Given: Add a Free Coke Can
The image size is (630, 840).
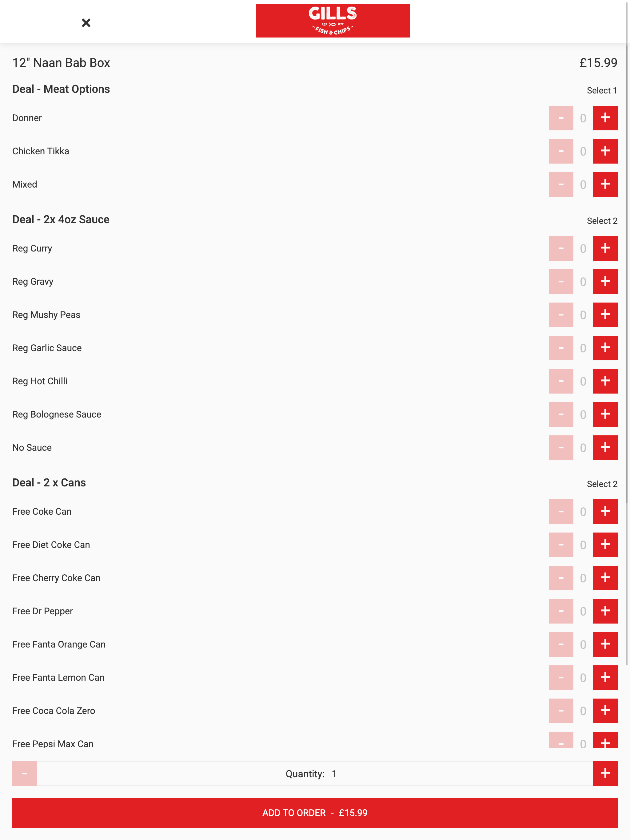Looking at the screenshot, I should 605,512.
